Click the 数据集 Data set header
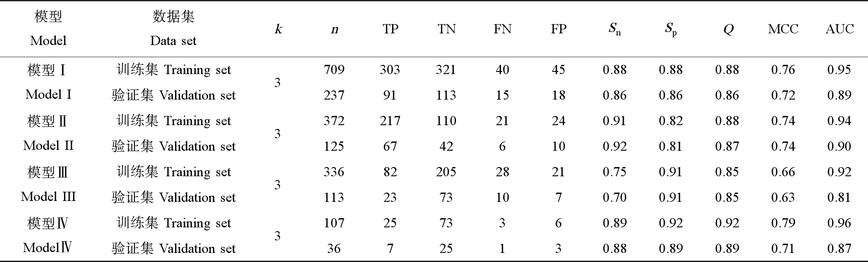The width and height of the screenshot is (868, 262). 173,29
